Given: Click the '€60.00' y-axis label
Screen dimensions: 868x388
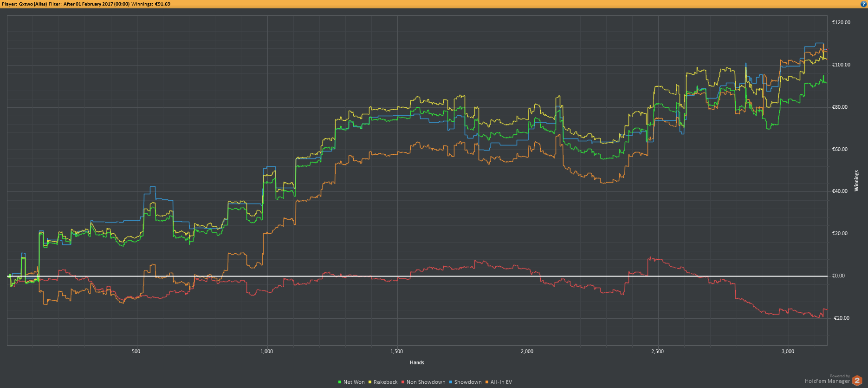Looking at the screenshot, I should pos(840,149).
